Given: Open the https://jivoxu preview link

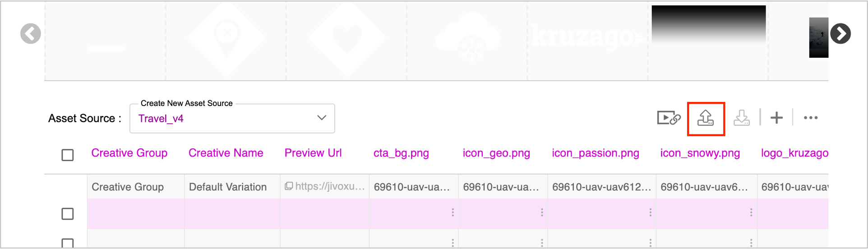Looking at the screenshot, I should click(x=330, y=186).
